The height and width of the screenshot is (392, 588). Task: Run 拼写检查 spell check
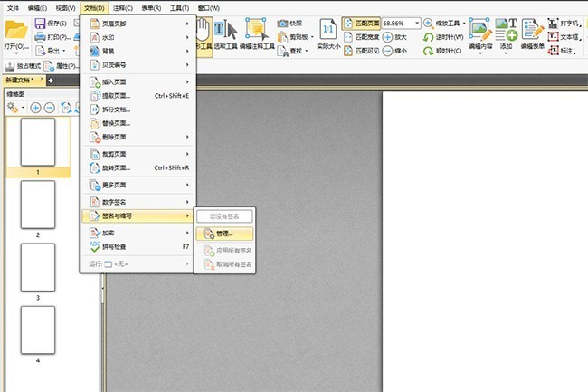[x=138, y=247]
